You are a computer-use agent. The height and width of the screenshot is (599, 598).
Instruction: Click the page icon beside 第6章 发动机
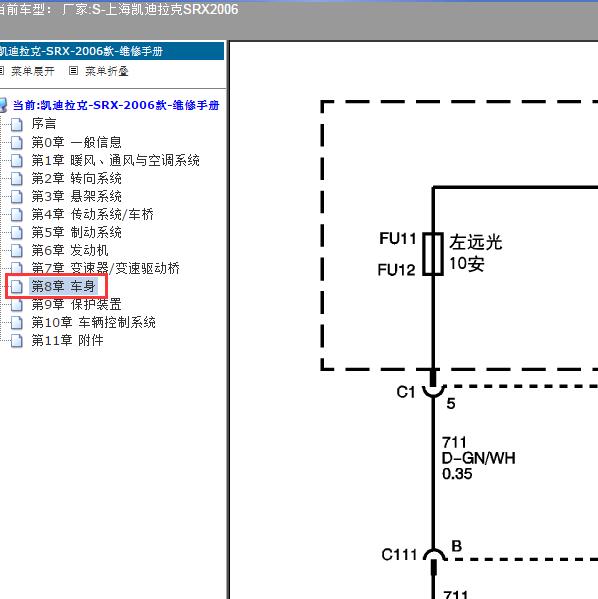coord(16,250)
